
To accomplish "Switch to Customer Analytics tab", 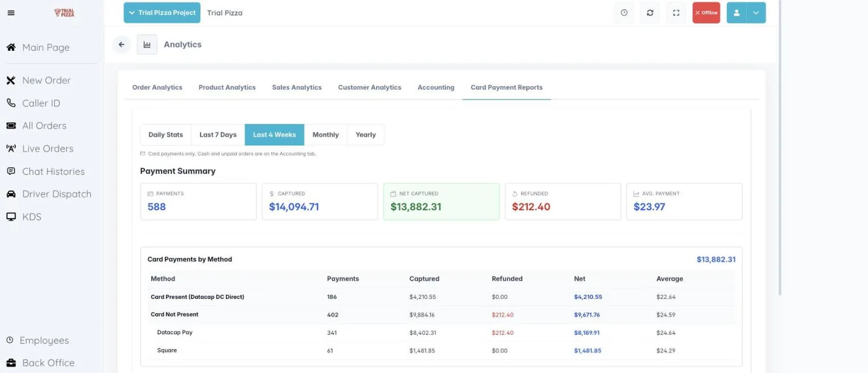I will [x=370, y=87].
